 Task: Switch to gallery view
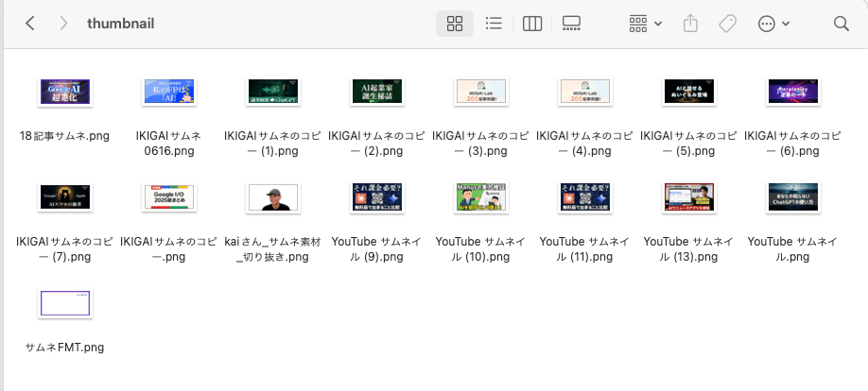[571, 24]
